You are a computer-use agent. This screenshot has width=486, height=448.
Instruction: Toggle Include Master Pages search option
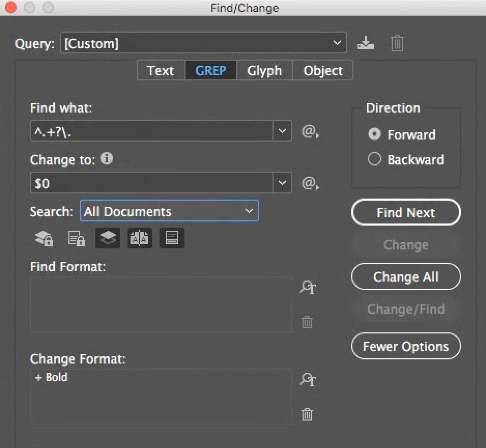point(140,238)
